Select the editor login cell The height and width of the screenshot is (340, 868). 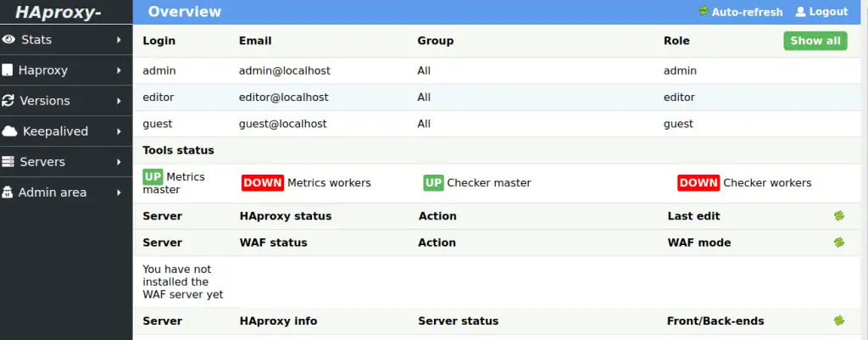[159, 98]
